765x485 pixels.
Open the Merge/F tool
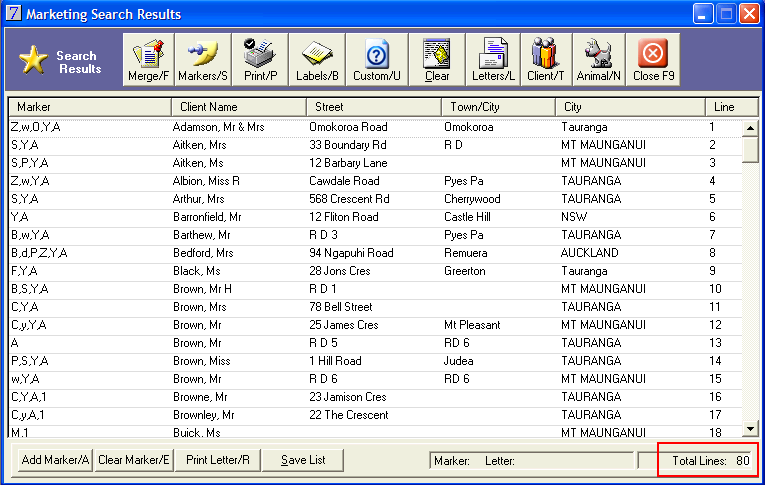pyautogui.click(x=148, y=60)
